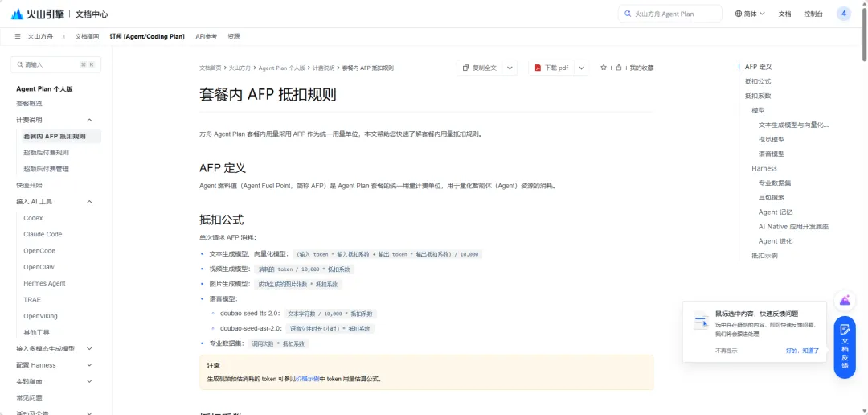Image resolution: width=868 pixels, height=415 pixels.
Task: Click 不再提示 in the feedback popup
Action: (x=726, y=351)
